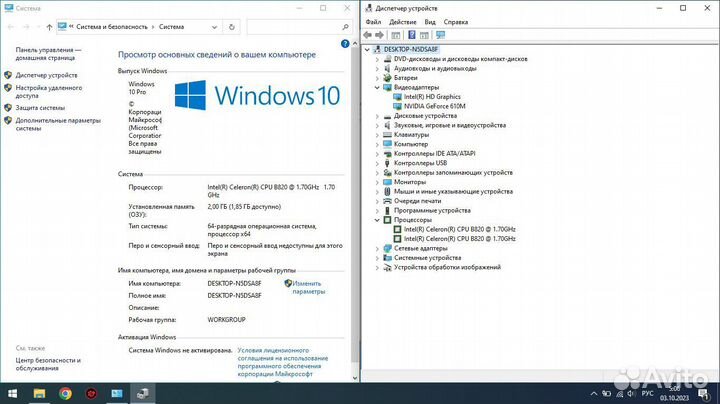
Task: Open Центр безопасности и обслуживания link
Action: 48,364
